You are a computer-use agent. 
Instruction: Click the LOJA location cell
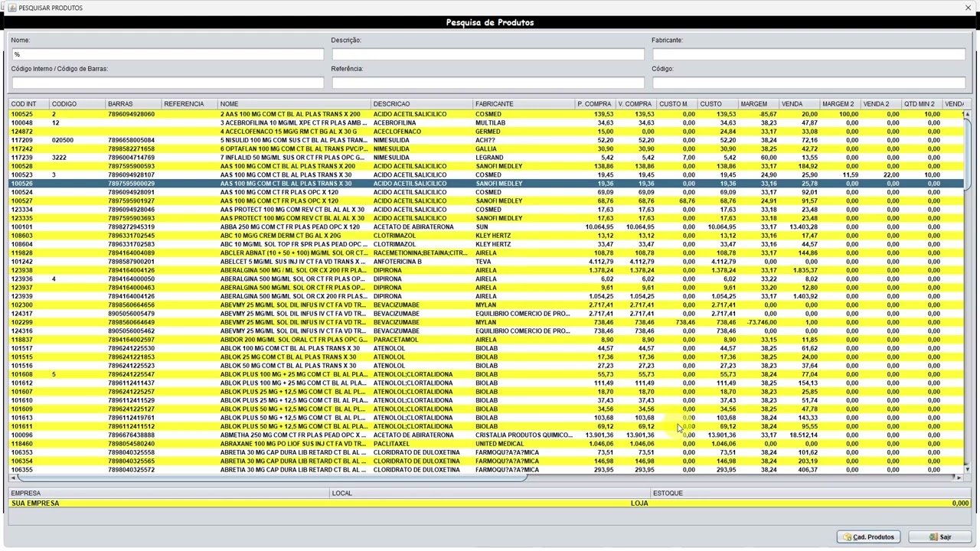[x=490, y=504]
